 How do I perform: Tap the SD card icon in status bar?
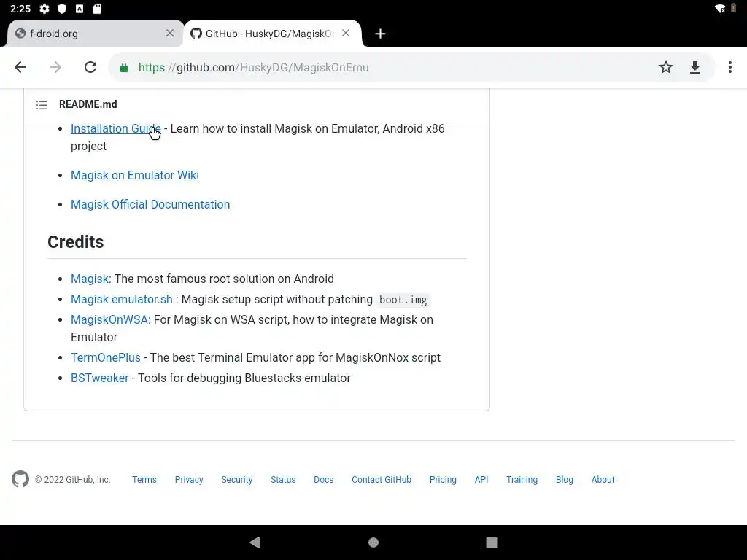[97, 9]
